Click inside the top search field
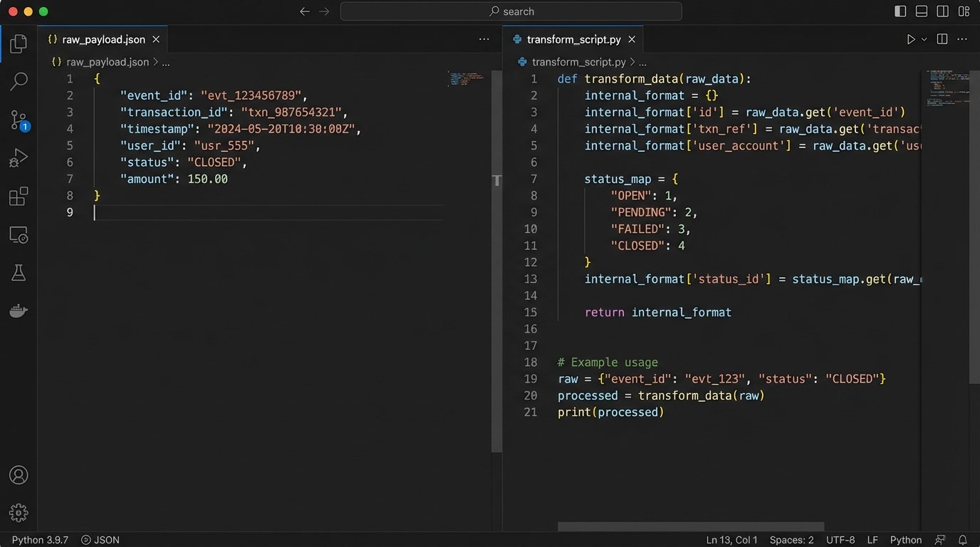Viewport: 980px width, 547px height. [x=511, y=11]
